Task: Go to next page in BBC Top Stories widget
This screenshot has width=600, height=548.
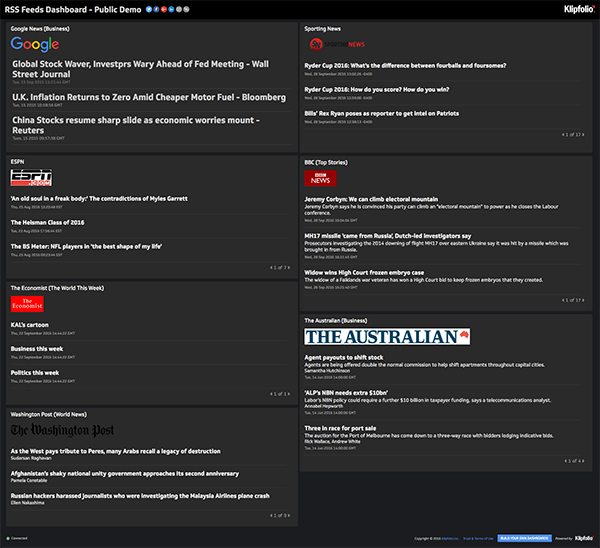Action: tap(585, 300)
